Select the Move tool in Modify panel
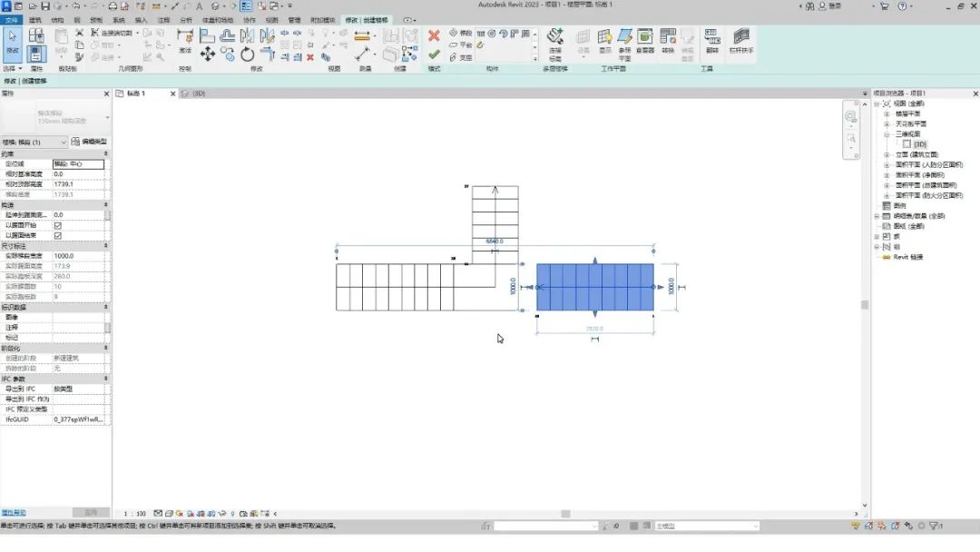This screenshot has height=552, width=980. pos(208,54)
